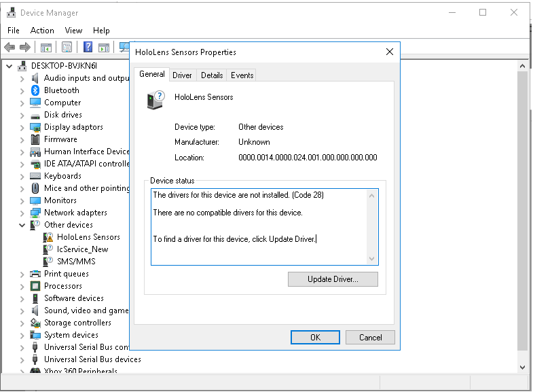Click the Mice and pointing devices icon
Image resolution: width=533 pixels, height=392 pixels.
point(35,188)
